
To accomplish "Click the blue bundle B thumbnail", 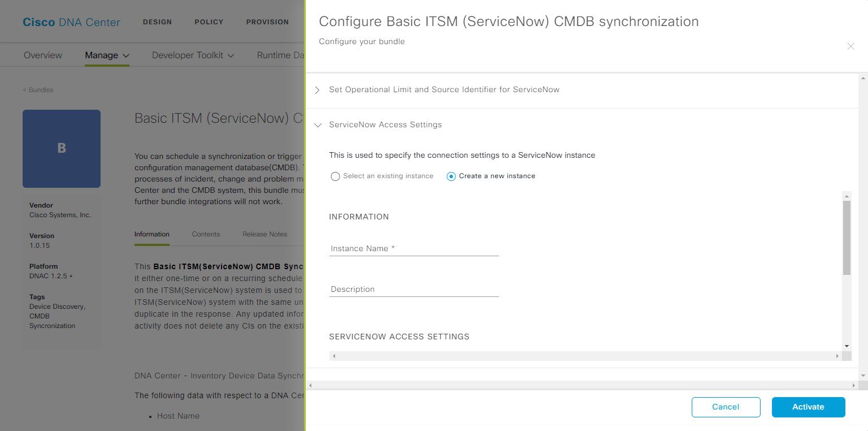I will coord(62,149).
